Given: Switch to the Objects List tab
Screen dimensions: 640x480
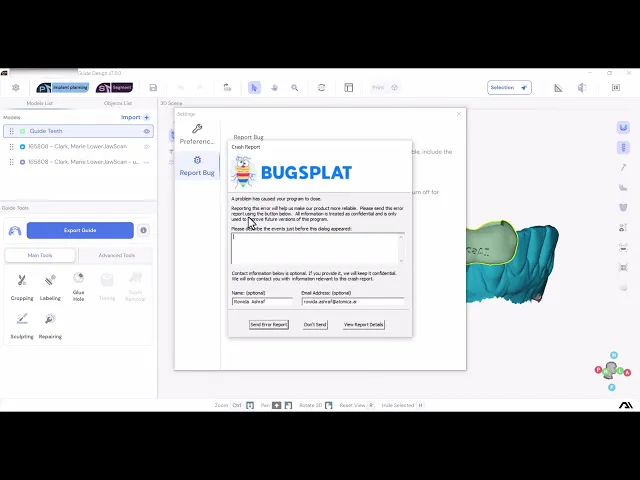Looking at the screenshot, I should coord(118,103).
